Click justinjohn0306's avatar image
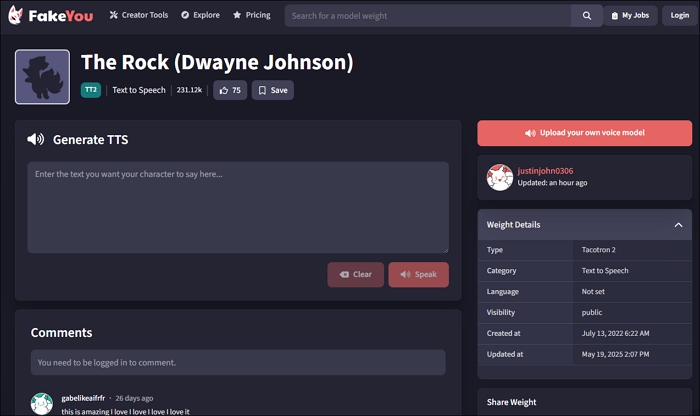 click(500, 177)
